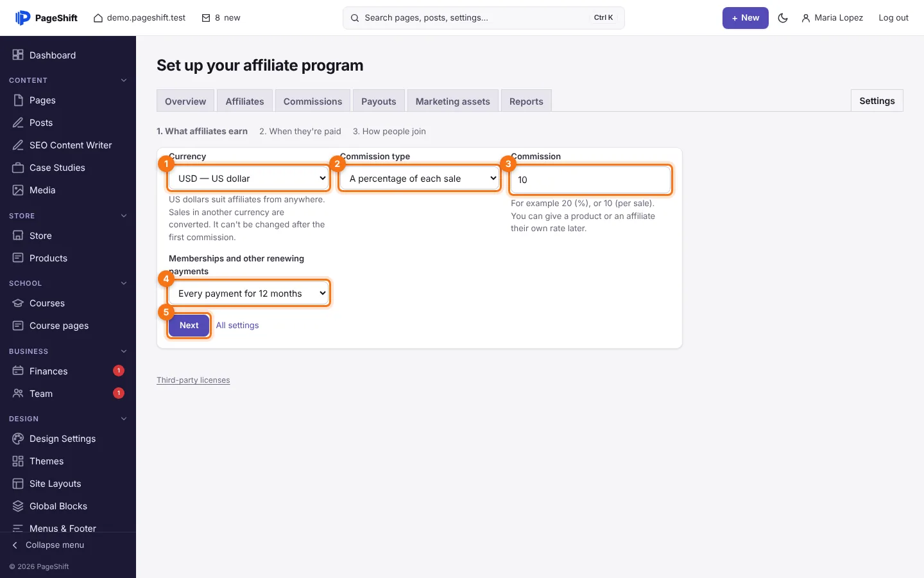Click the Log out link
Screen dimensions: 924x578
point(893,18)
